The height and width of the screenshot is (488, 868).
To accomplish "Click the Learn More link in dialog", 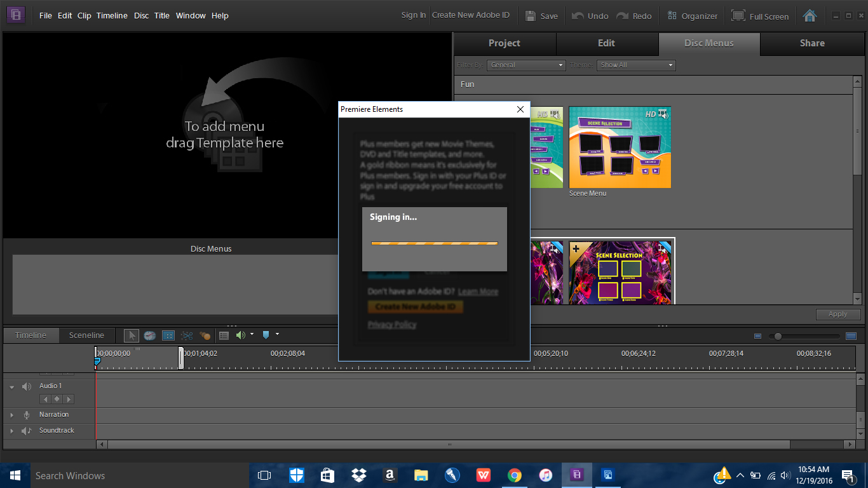I will point(478,292).
